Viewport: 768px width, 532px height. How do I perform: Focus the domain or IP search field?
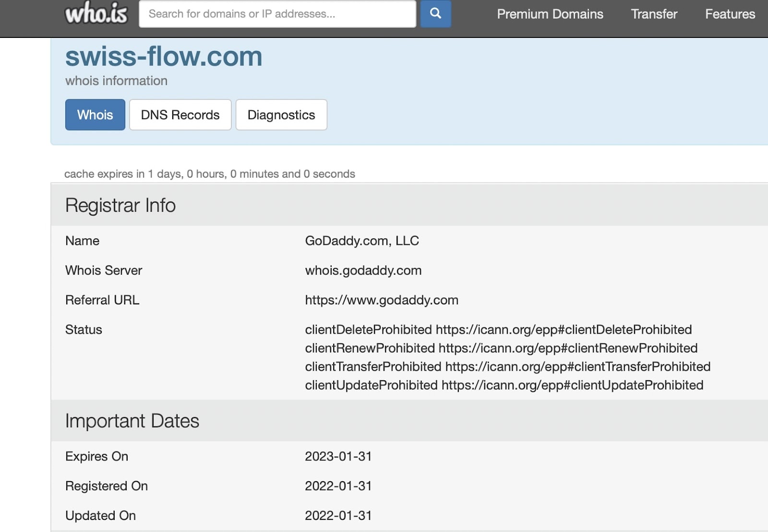click(277, 13)
